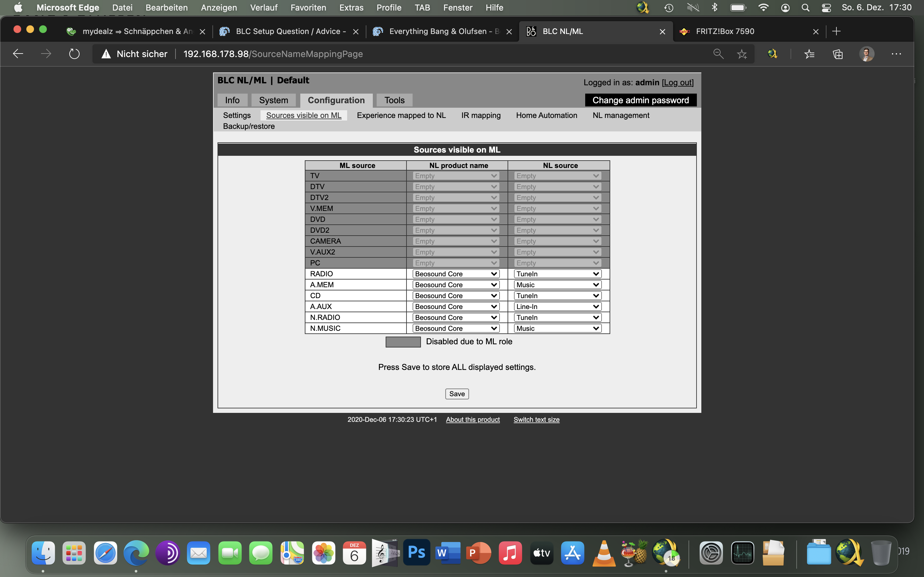Image resolution: width=924 pixels, height=577 pixels.
Task: Expand NL source dropdown for RADIO
Action: [557, 274]
